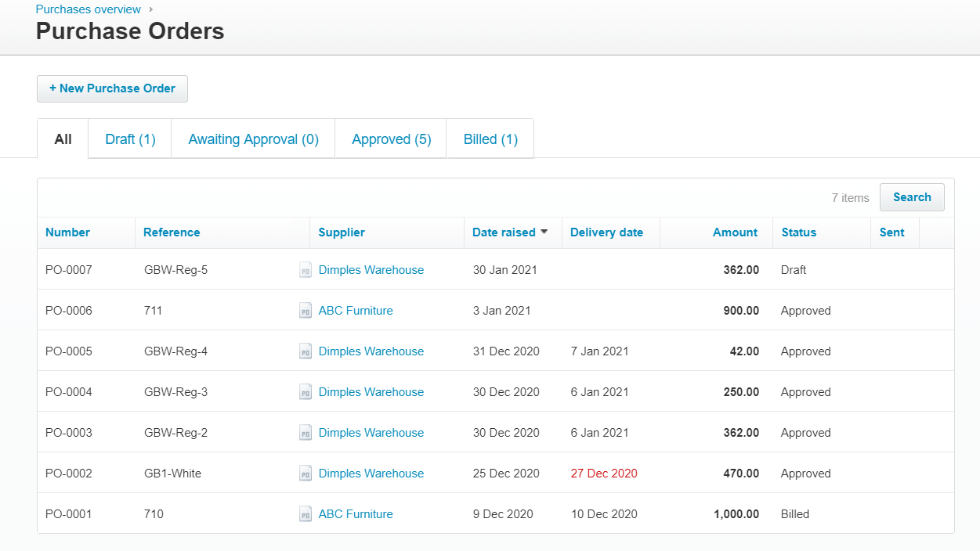Click the PO icon on the PO-0005 row
Image resolution: width=980 pixels, height=551 pixels.
(306, 351)
